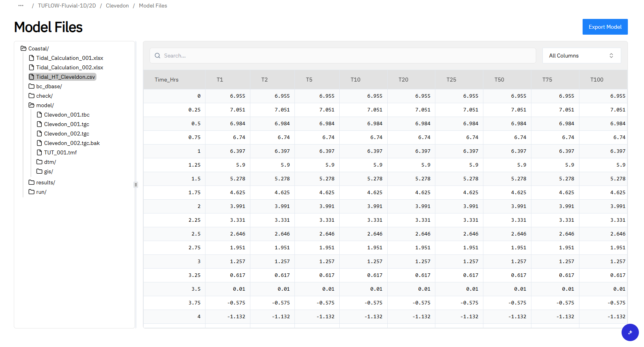Expand the bc_dbase/ folder
Viewport: 644px width, 347px height.
45,86
